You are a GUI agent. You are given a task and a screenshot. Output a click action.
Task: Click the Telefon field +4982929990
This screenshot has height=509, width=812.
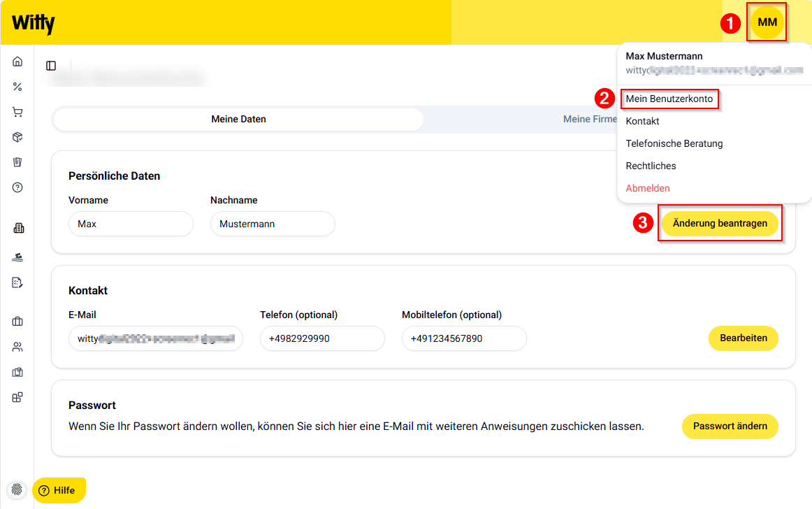point(322,338)
